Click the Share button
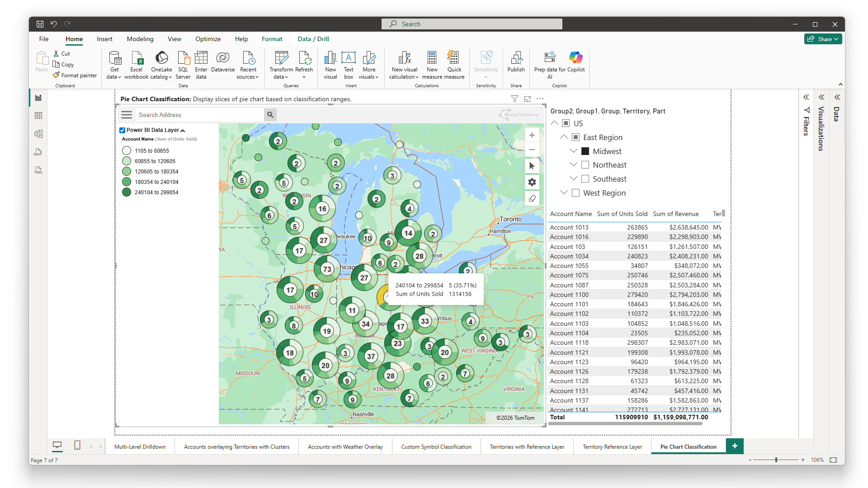The height and width of the screenshot is (488, 868). pyautogui.click(x=822, y=39)
